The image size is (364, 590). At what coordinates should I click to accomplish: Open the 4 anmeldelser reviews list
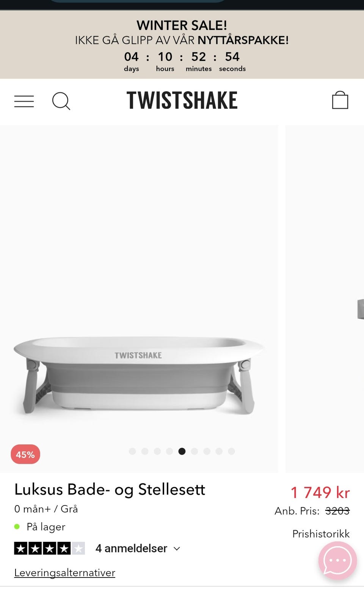(x=131, y=548)
